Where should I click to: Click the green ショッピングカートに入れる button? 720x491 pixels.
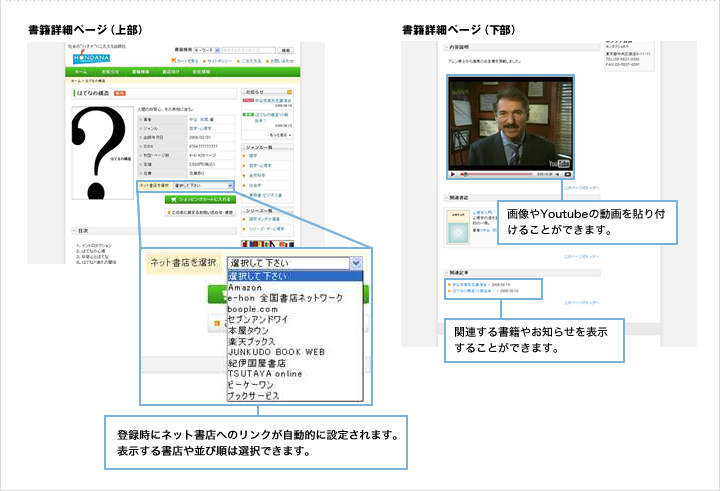[200, 199]
